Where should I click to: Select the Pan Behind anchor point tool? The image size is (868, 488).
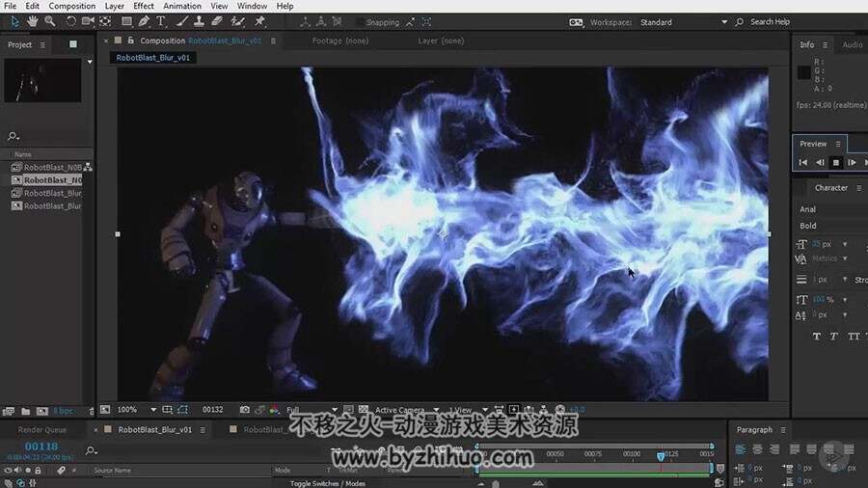coord(105,21)
